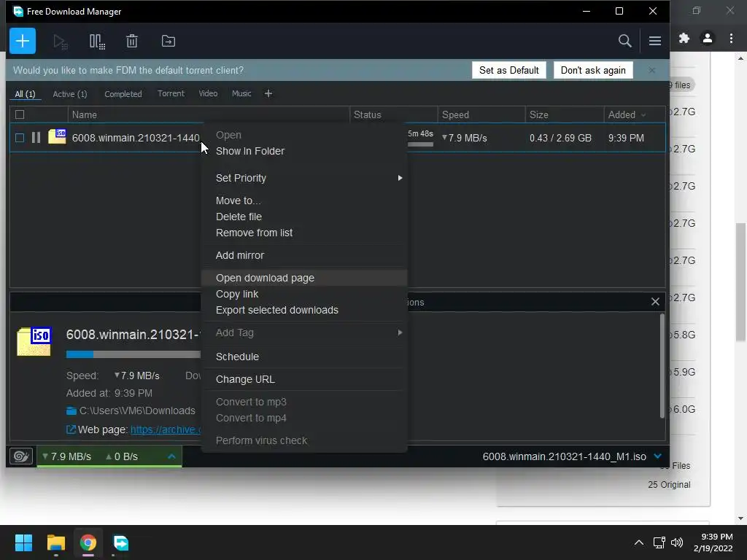Image resolution: width=747 pixels, height=560 pixels.
Task: Dismiss the default torrent client banner X
Action: pyautogui.click(x=651, y=70)
